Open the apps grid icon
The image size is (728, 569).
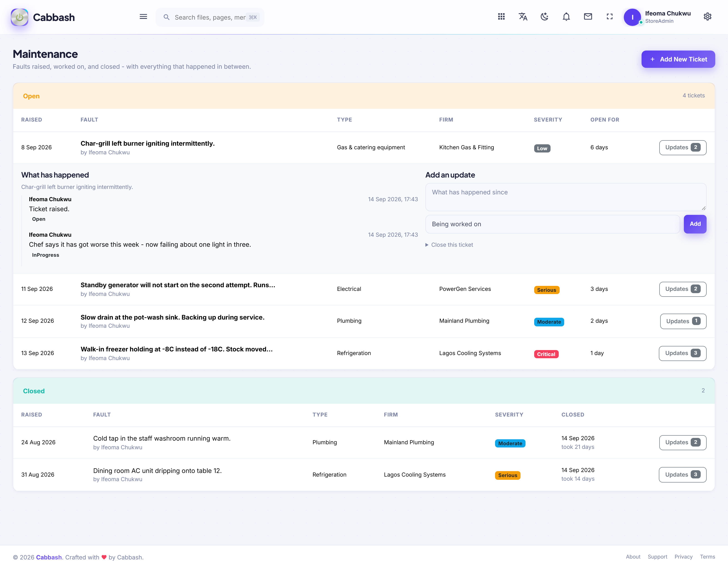(x=501, y=17)
